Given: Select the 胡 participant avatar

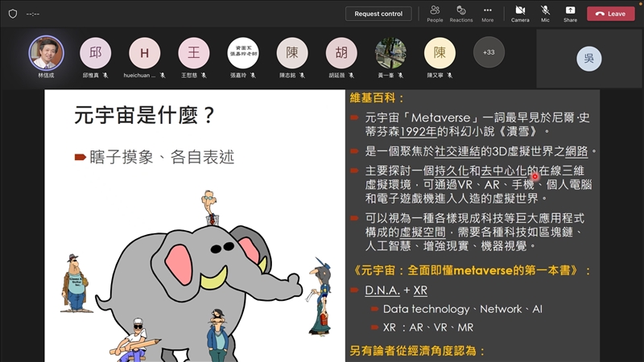Looking at the screenshot, I should pyautogui.click(x=341, y=53).
